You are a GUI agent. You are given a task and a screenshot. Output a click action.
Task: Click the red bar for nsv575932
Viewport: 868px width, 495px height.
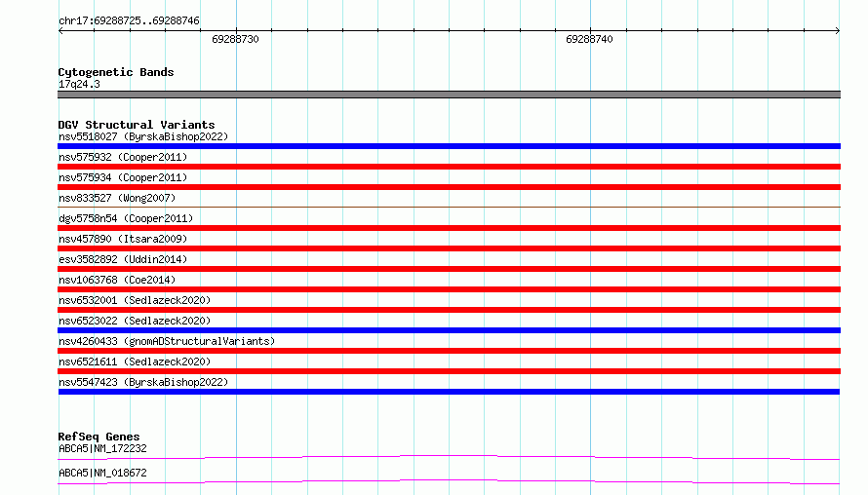pyautogui.click(x=449, y=167)
